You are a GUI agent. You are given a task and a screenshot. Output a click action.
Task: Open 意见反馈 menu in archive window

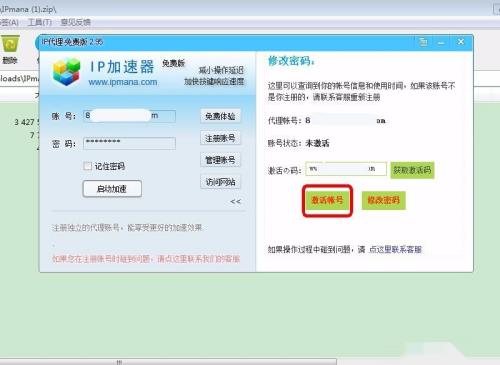coord(76,22)
